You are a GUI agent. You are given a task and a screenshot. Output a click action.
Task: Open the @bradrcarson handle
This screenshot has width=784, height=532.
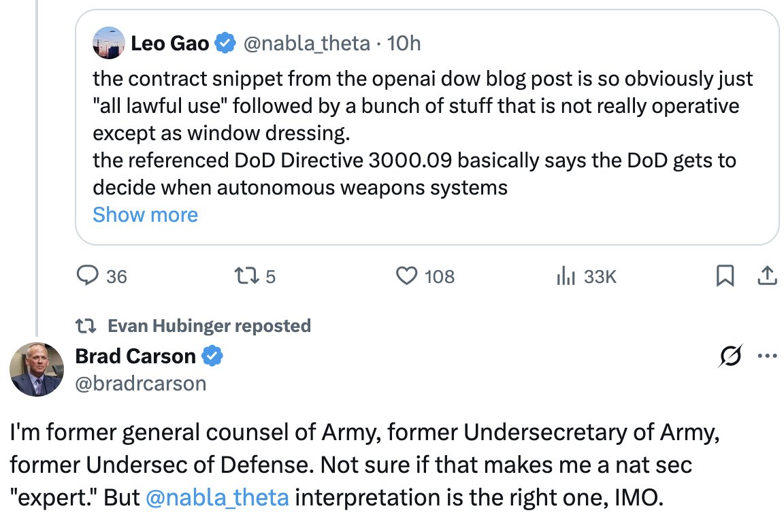point(140,384)
